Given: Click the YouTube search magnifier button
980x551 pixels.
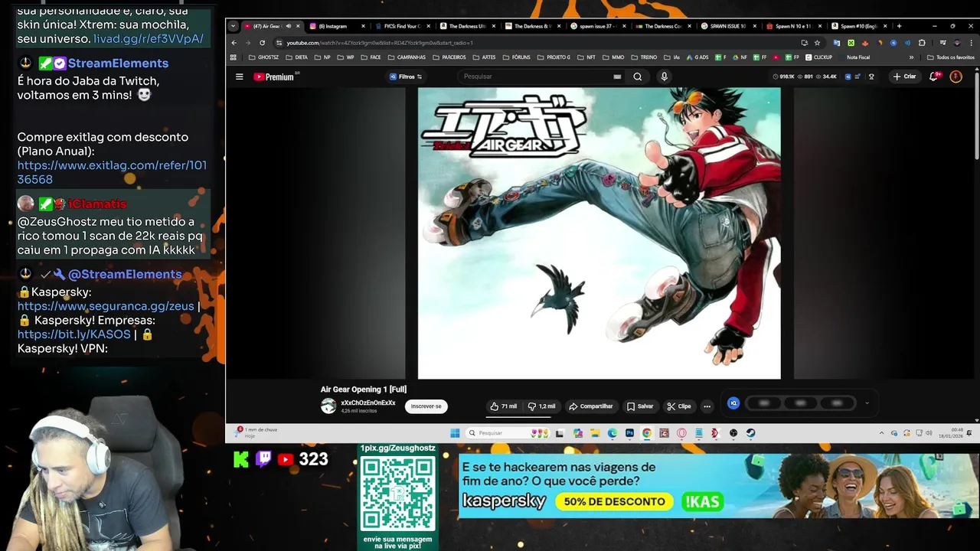Looking at the screenshot, I should pos(637,77).
